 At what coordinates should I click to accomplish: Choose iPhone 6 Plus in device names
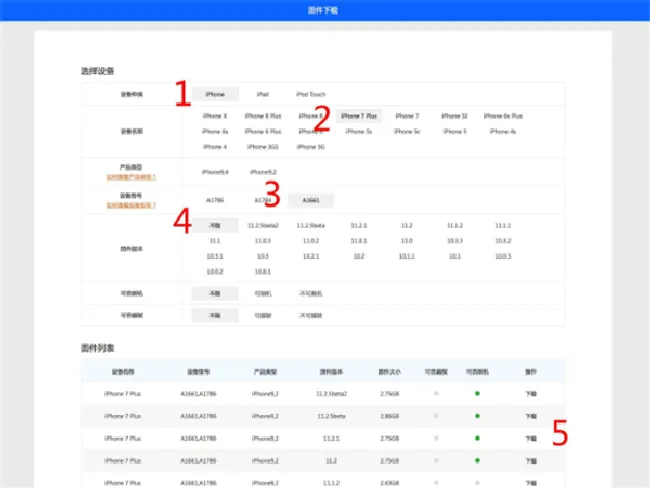pyautogui.click(x=263, y=131)
